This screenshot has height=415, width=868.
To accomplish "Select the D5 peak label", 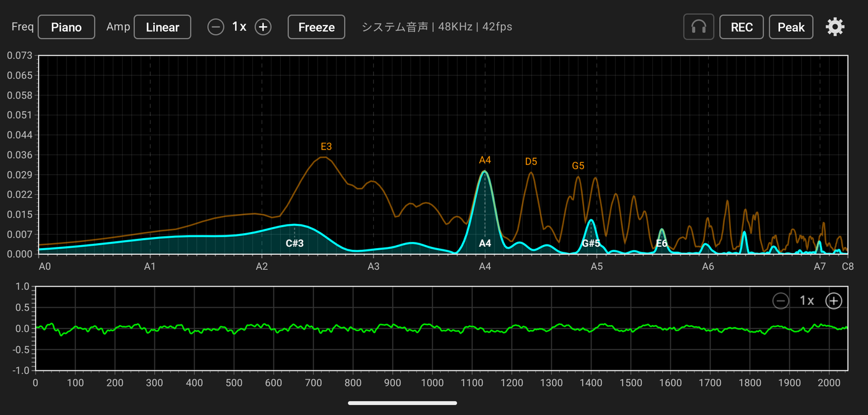I will click(x=531, y=162).
